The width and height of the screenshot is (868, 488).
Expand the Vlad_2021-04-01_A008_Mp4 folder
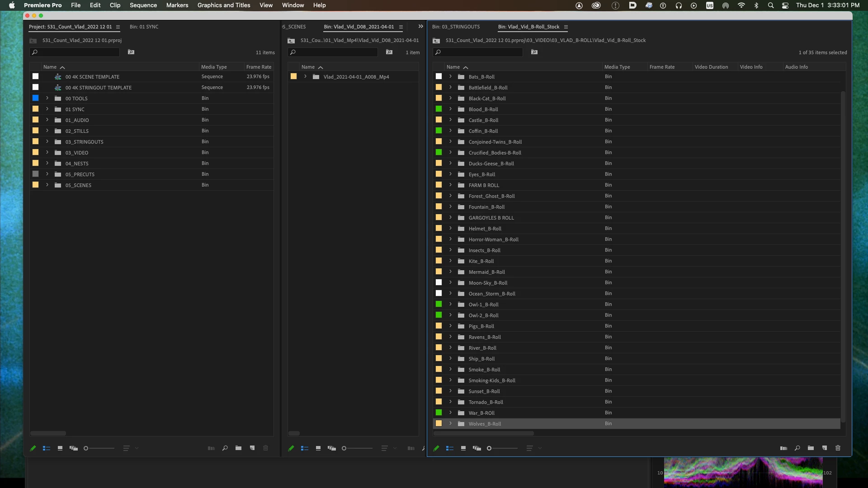click(x=305, y=77)
